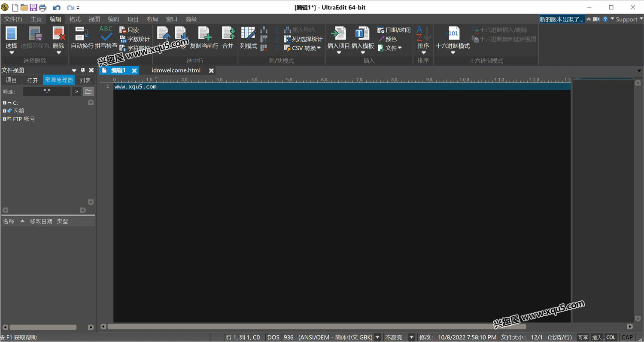Open the encoding dropdown in status bar
The height and width of the screenshot is (342, 644).
[x=377, y=337]
